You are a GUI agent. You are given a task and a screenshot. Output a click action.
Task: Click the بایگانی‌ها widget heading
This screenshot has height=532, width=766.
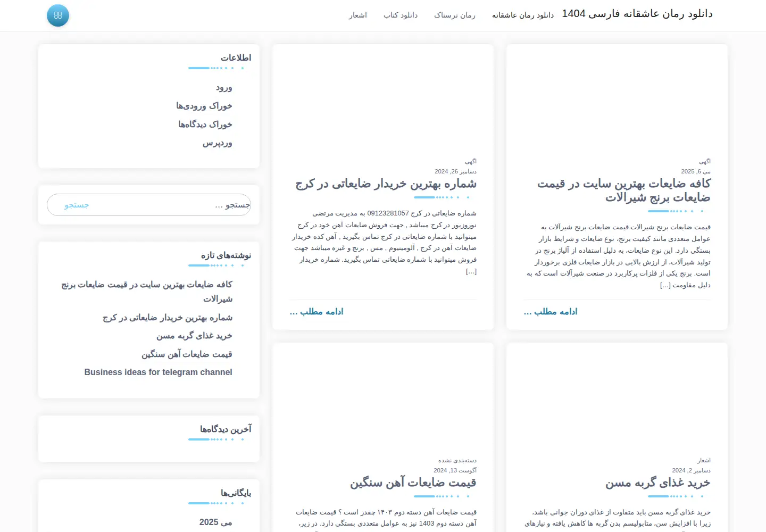(236, 493)
